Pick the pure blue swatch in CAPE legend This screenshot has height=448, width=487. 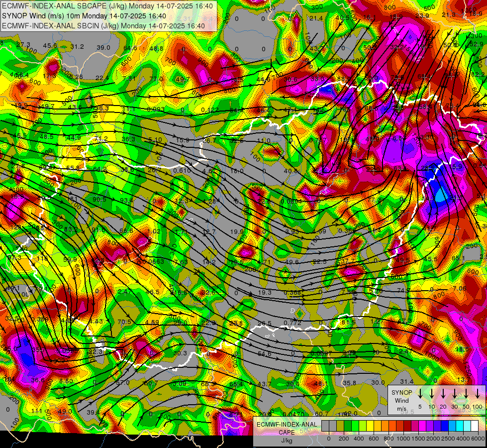pyautogui.click(x=445, y=426)
